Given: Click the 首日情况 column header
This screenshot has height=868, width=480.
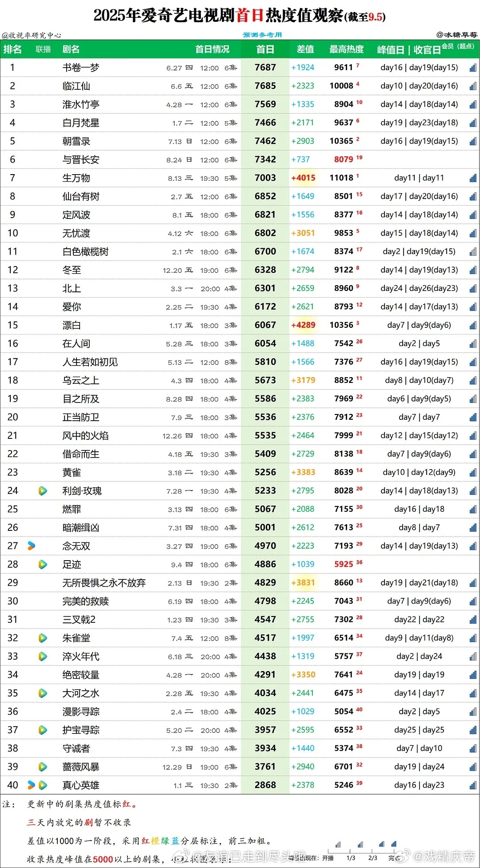Looking at the screenshot, I should 212,49.
